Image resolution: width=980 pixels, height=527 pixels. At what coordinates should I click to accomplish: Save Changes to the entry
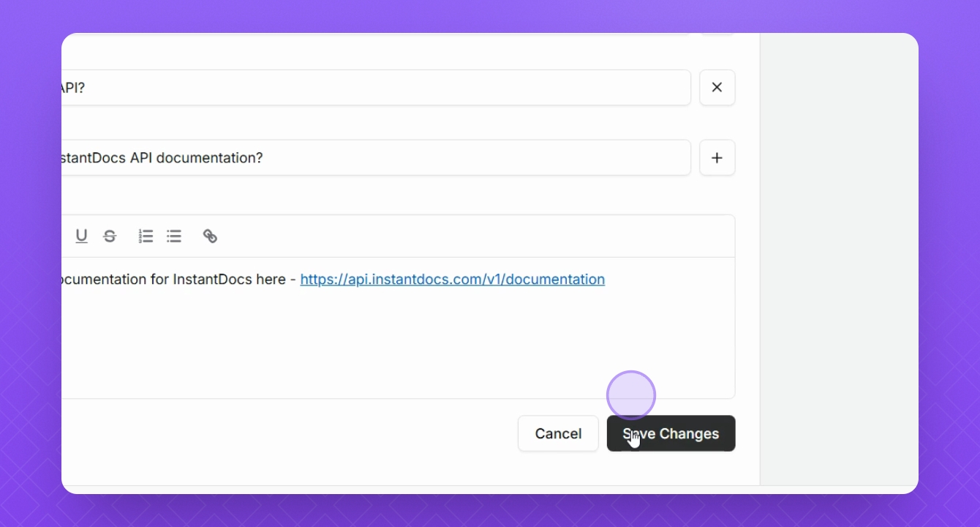pyautogui.click(x=671, y=433)
